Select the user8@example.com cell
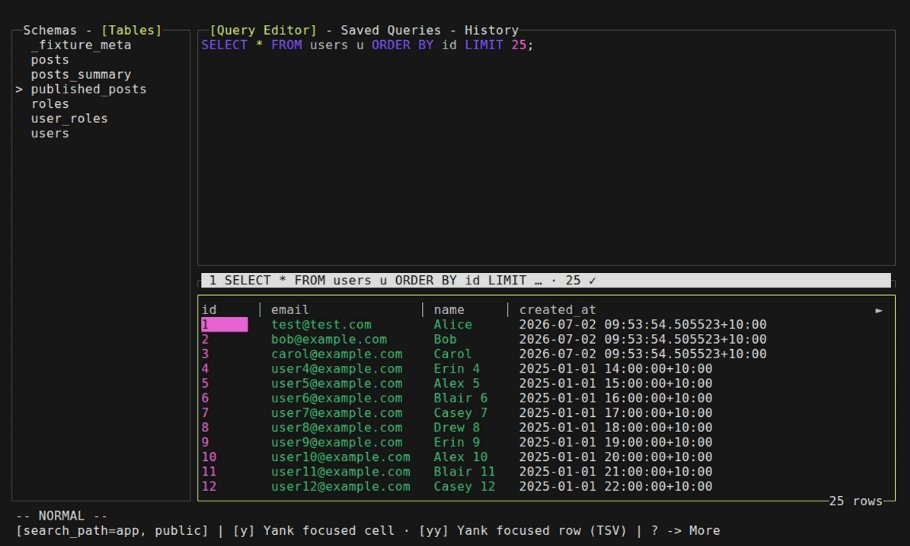This screenshot has width=910, height=546. 337,428
